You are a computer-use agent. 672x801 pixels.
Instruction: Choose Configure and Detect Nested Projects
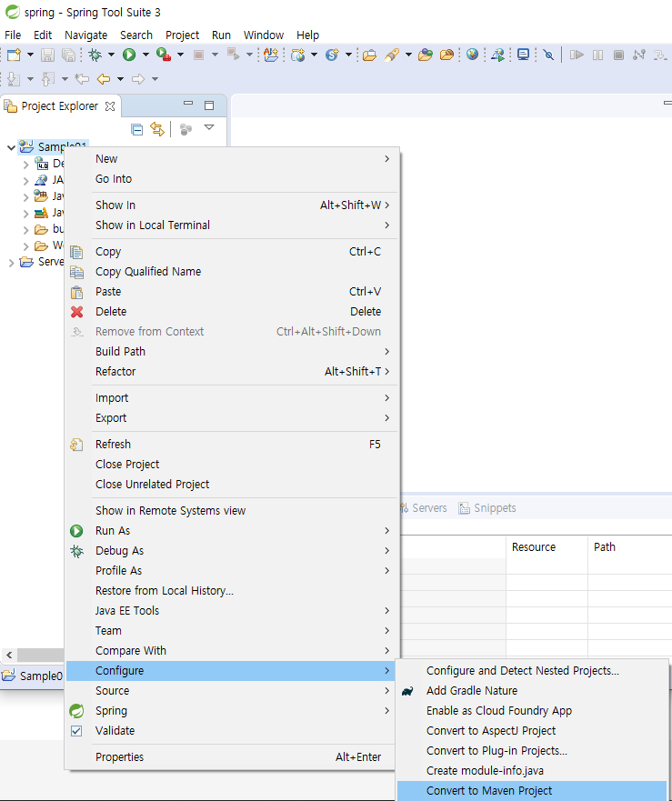tap(533, 671)
